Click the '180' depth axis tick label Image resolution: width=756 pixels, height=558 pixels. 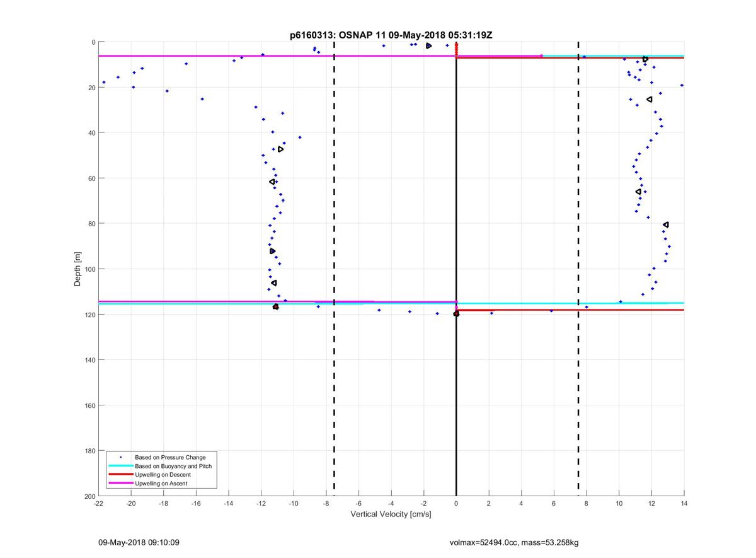[x=89, y=451]
